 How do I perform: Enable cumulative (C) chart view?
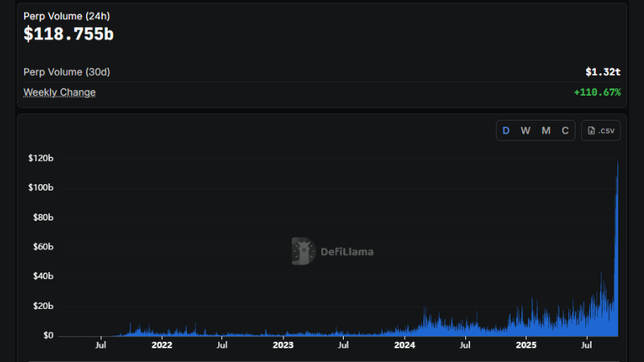tap(565, 130)
